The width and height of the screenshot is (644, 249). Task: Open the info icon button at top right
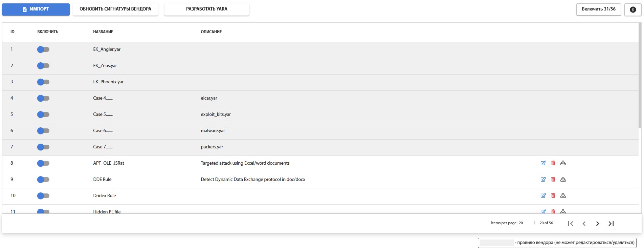tap(632, 9)
